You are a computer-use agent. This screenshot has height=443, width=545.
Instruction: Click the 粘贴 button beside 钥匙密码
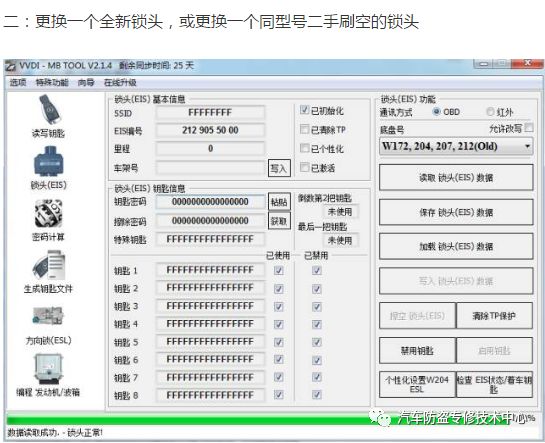click(x=279, y=202)
